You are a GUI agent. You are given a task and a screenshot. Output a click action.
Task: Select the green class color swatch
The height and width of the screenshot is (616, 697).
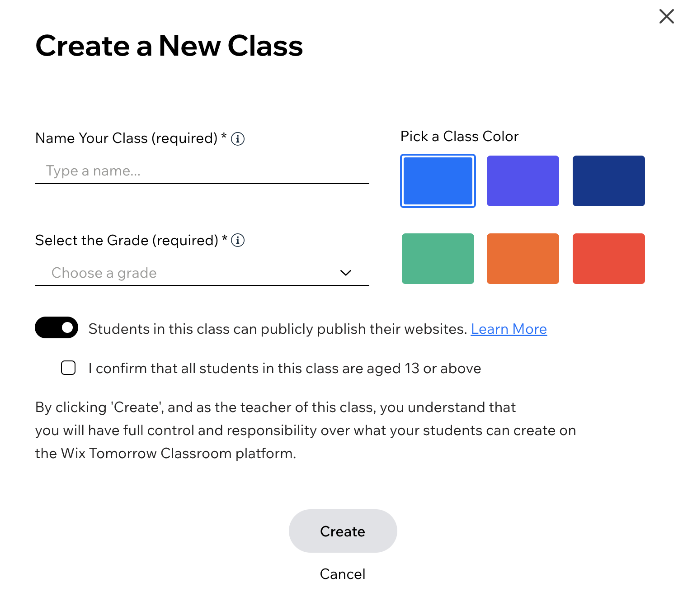coord(438,259)
